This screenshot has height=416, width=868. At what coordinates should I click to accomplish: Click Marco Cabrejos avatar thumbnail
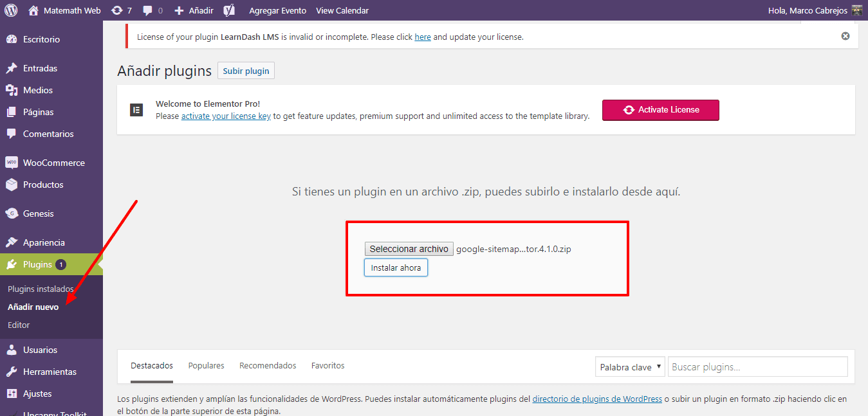[856, 10]
